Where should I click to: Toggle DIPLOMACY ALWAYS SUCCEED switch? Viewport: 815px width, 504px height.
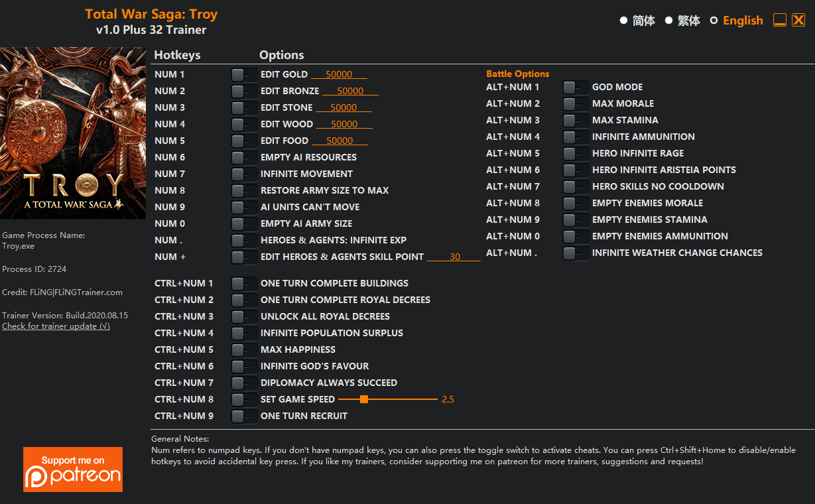[244, 383]
